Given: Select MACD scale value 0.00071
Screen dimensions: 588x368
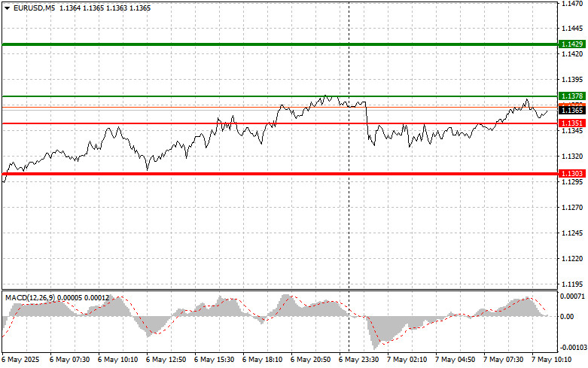Looking at the screenshot, I should tap(572, 297).
